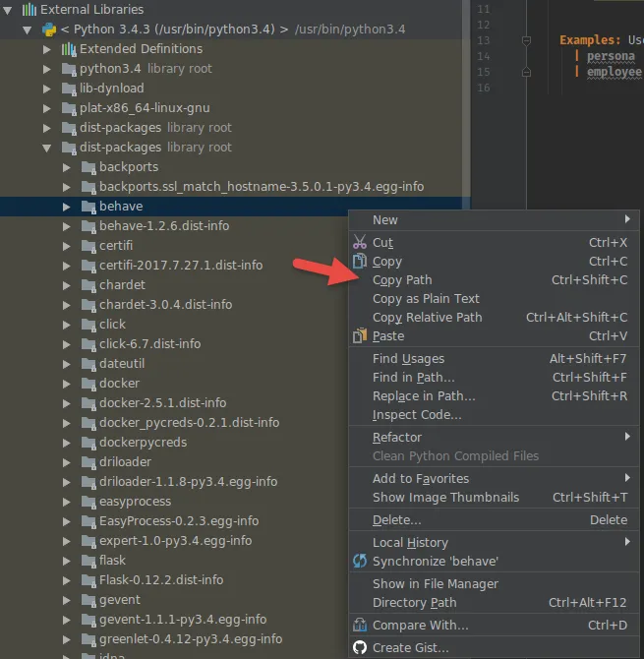
Task: Click the easyprocess folder icon
Action: coord(88,502)
